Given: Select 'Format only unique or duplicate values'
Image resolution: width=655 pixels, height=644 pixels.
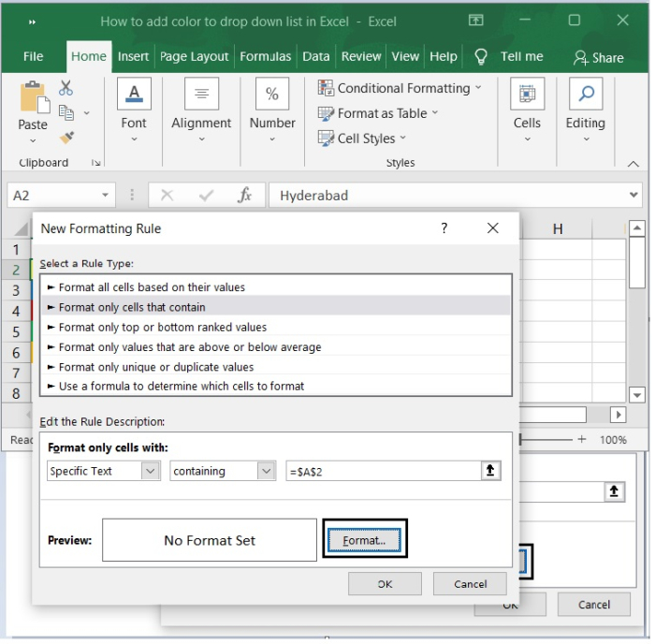Looking at the screenshot, I should click(x=276, y=367).
